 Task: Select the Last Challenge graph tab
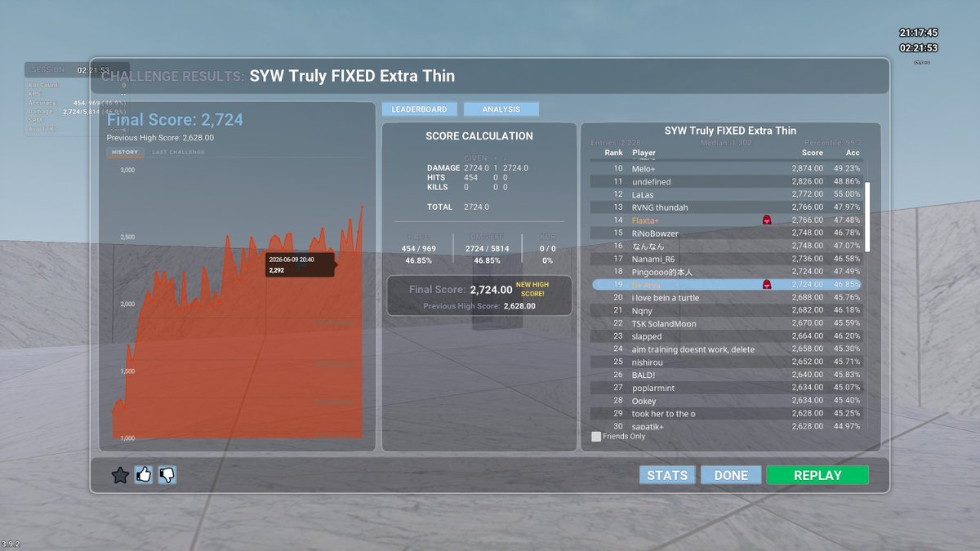pyautogui.click(x=178, y=153)
